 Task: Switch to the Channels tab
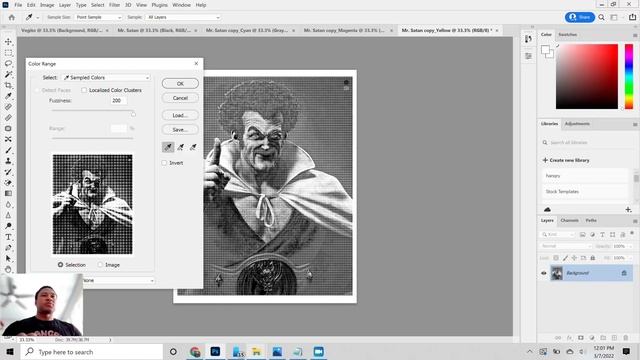click(x=569, y=220)
